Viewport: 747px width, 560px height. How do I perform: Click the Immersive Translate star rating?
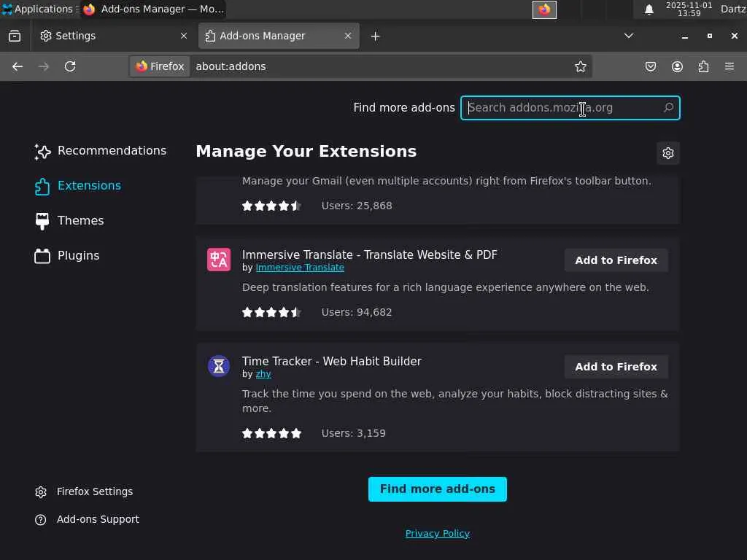click(271, 312)
